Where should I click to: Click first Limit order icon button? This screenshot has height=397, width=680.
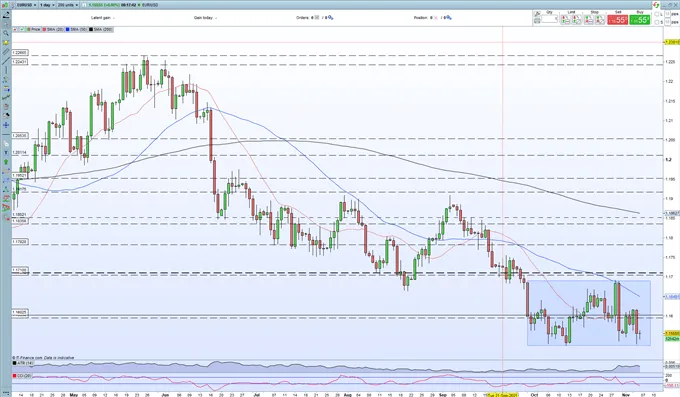point(565,20)
